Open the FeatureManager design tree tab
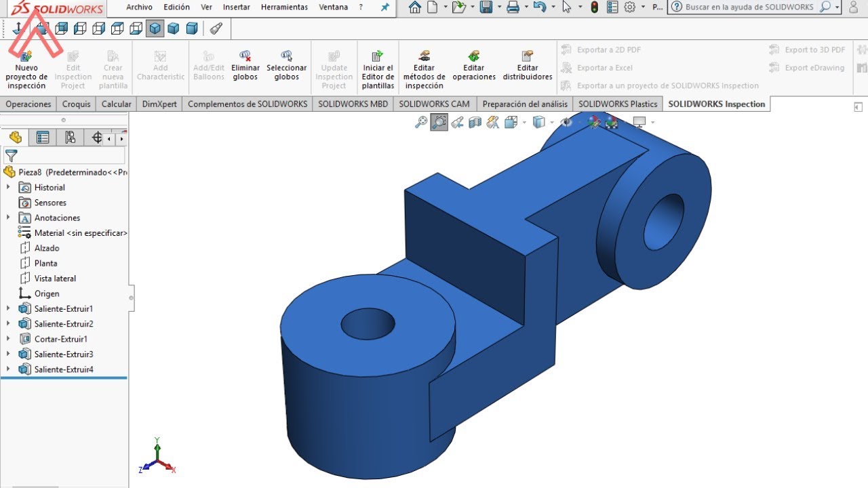The image size is (868, 488). 15,138
